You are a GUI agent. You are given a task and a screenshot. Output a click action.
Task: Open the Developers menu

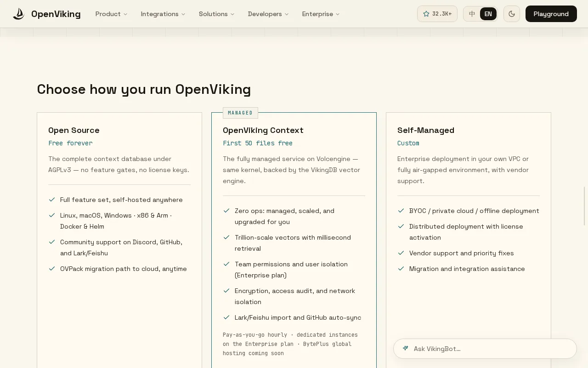(x=269, y=14)
